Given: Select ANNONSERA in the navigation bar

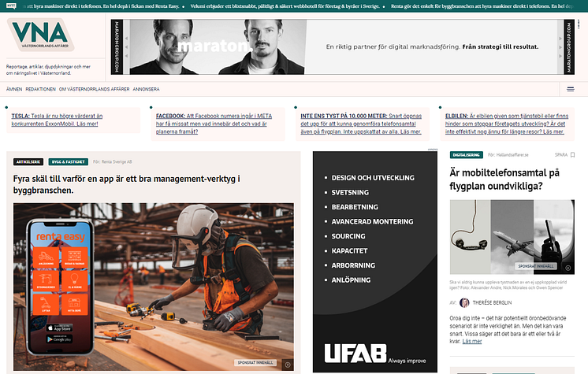Looking at the screenshot, I should tap(147, 89).
